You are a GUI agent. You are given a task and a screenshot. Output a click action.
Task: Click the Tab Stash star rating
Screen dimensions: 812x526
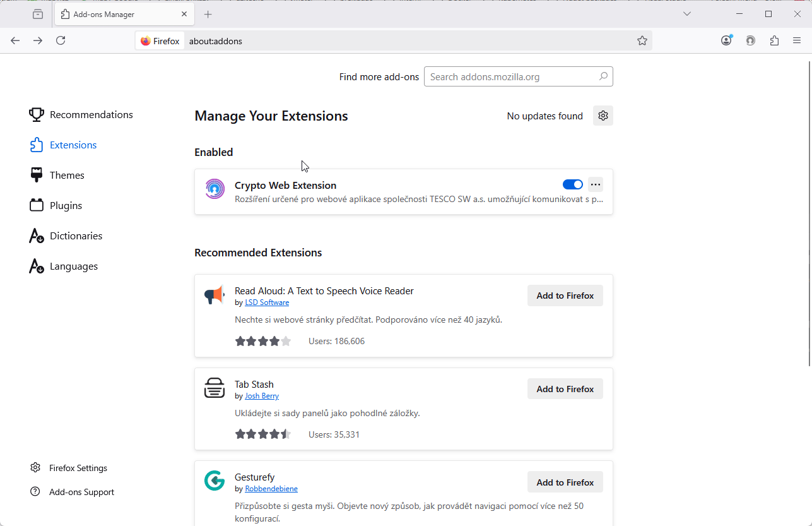(263, 434)
